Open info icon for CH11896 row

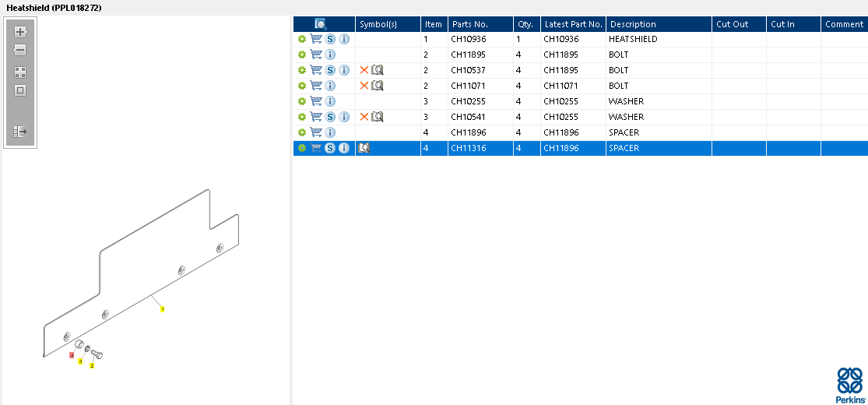click(x=330, y=132)
